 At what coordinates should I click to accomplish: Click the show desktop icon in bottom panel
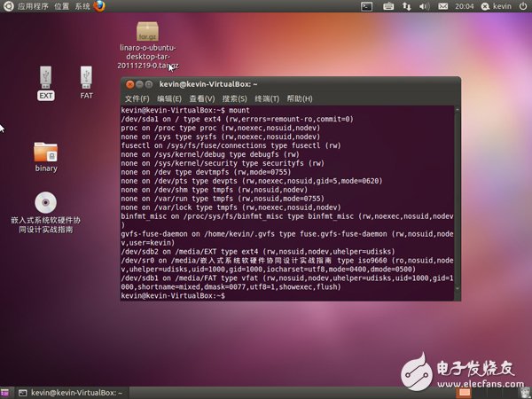tap(6, 392)
